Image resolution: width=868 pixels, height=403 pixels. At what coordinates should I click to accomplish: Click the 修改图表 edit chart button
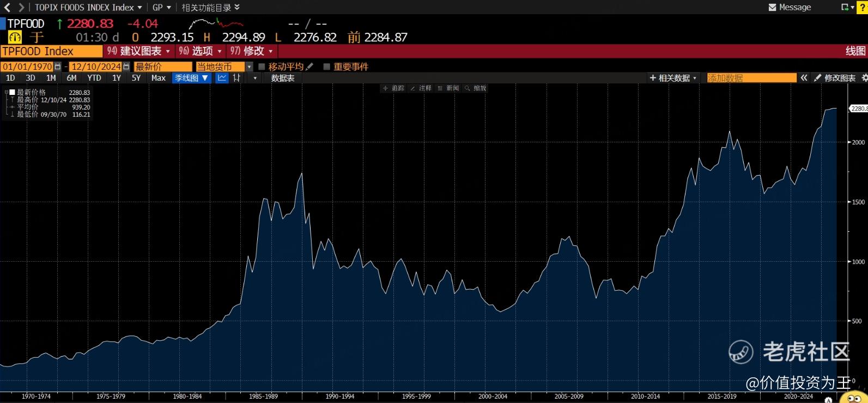pyautogui.click(x=835, y=78)
